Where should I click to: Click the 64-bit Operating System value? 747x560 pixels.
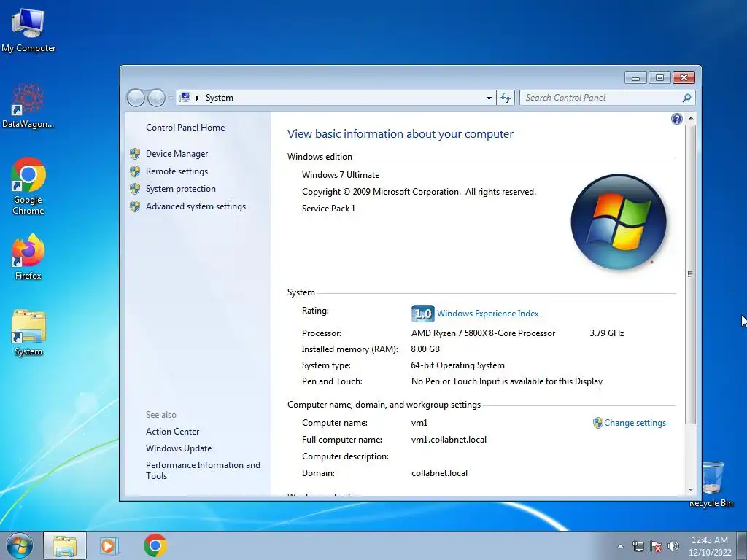(x=457, y=365)
